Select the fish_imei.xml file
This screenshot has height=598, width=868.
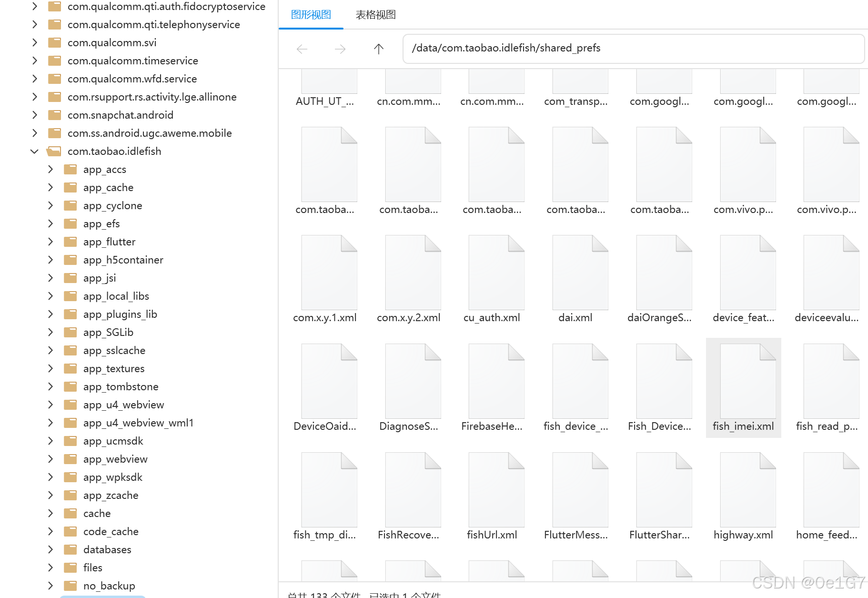[x=743, y=387]
